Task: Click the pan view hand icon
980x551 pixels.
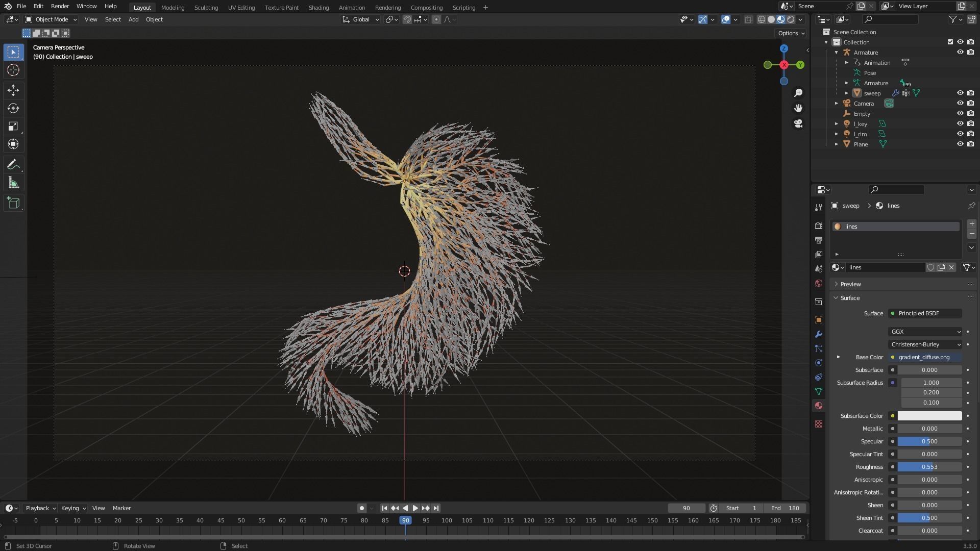Action: (x=798, y=108)
